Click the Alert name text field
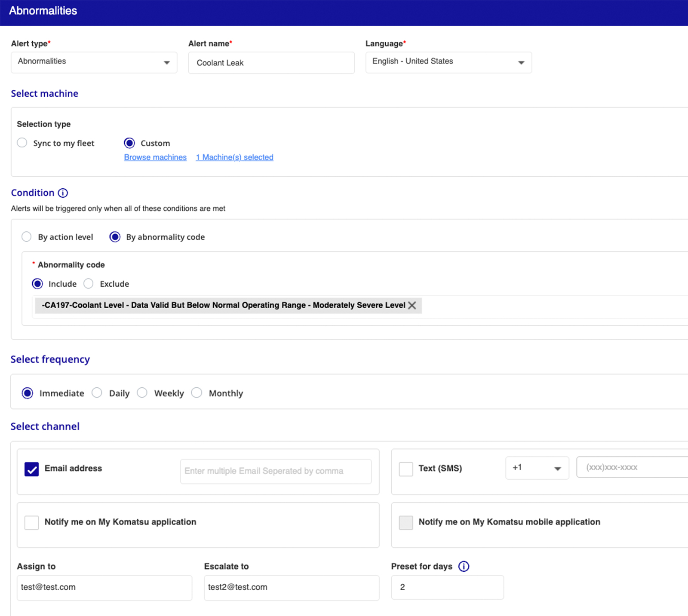Viewport: 688px width, 616px height. click(271, 63)
